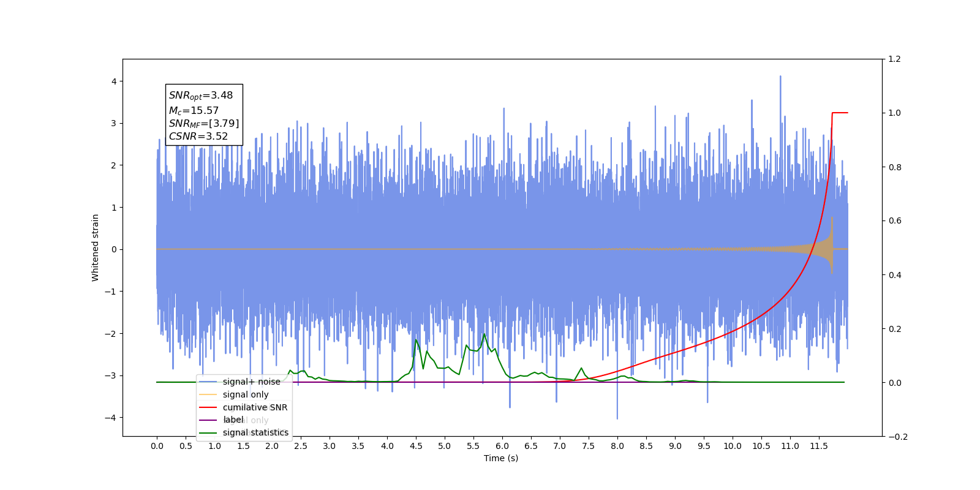This screenshot has height=490, width=980.
Task: Click the 11.5 tick on time axis
Action: pos(819,446)
